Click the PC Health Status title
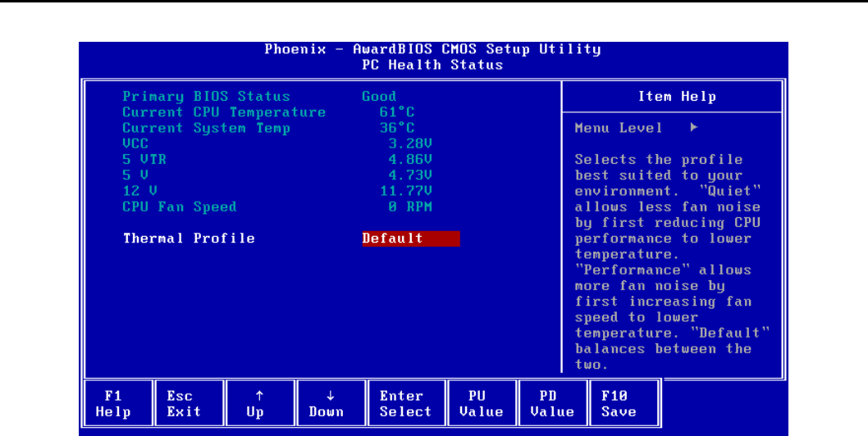The width and height of the screenshot is (868, 436). 432,65
